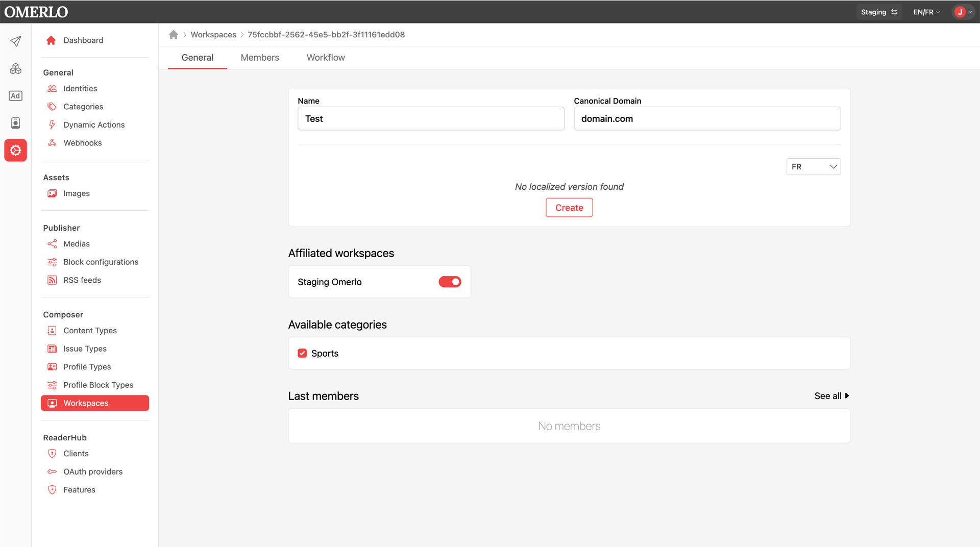This screenshot has width=980, height=547.
Task: Click the Dashboard house icon
Action: tap(51, 40)
